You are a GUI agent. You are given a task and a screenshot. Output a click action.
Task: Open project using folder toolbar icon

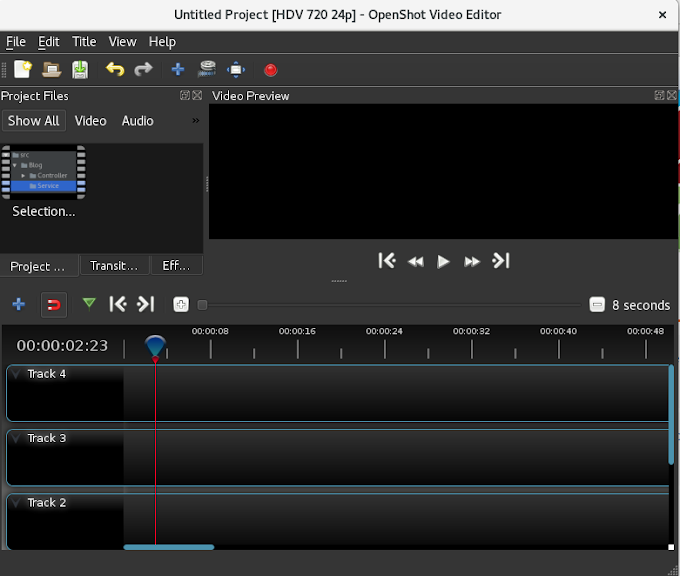click(x=51, y=69)
